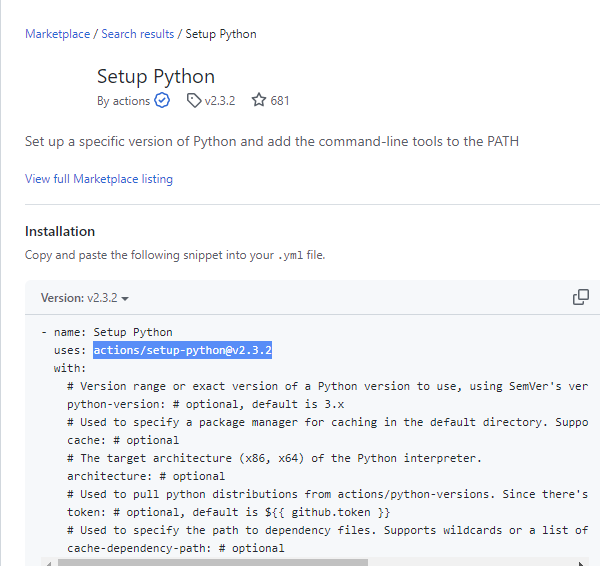Image resolution: width=600 pixels, height=566 pixels.
Task: Click the 'python-version: # optional, default is 3.x' line
Action: 205,404
